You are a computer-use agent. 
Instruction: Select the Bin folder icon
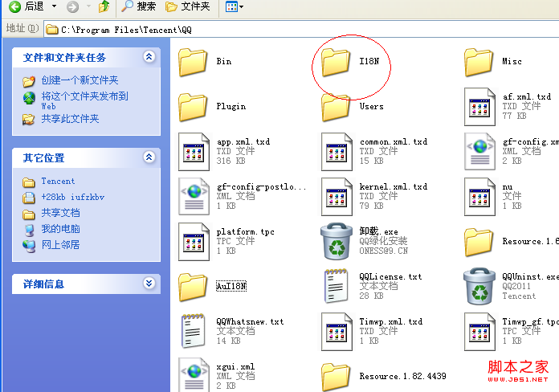pyautogui.click(x=193, y=63)
